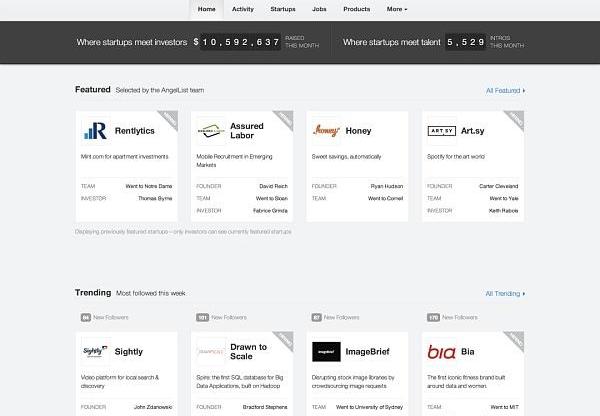Click the Drawn to Scale logo

pos(211,352)
